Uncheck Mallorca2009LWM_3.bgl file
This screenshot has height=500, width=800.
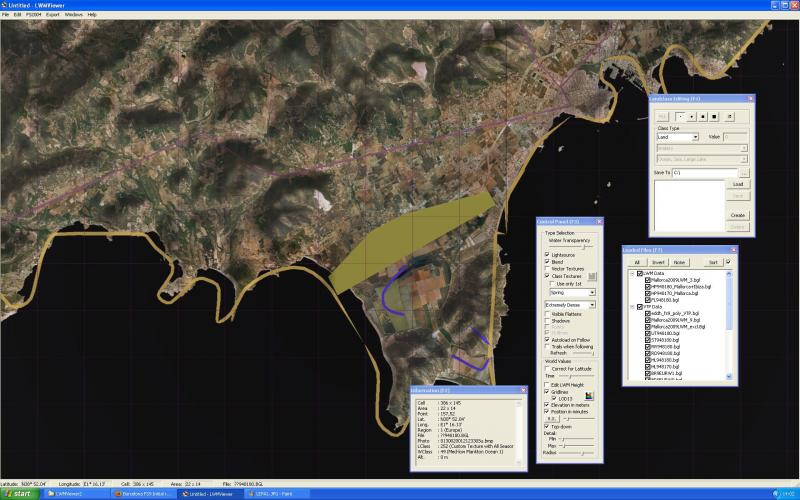click(647, 281)
